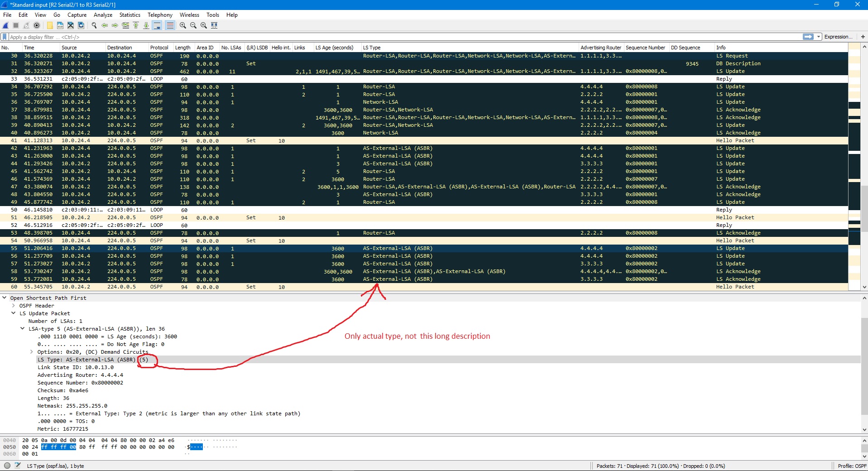
Task: Select 'LS Type: AS-External-LSA (ASBR) (5)' field
Action: click(93, 360)
